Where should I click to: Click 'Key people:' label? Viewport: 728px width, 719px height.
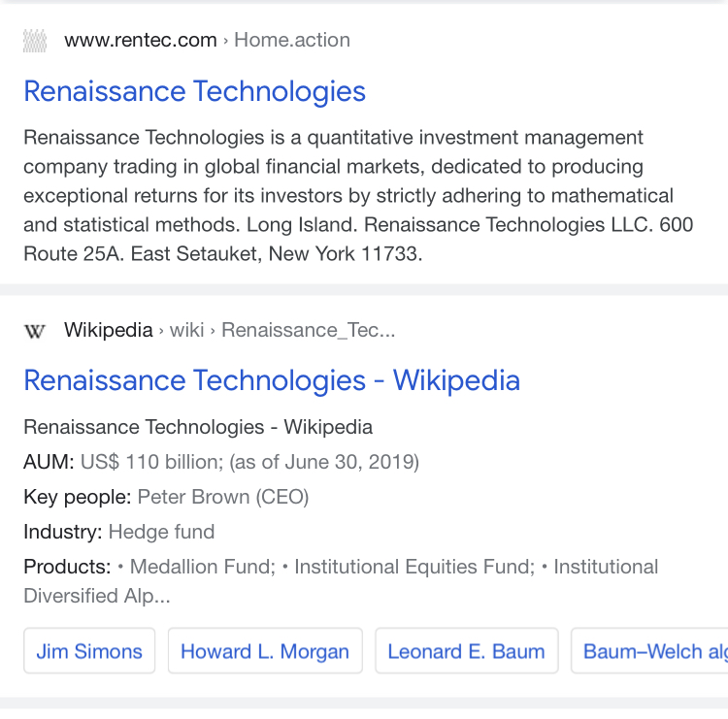coord(78,497)
